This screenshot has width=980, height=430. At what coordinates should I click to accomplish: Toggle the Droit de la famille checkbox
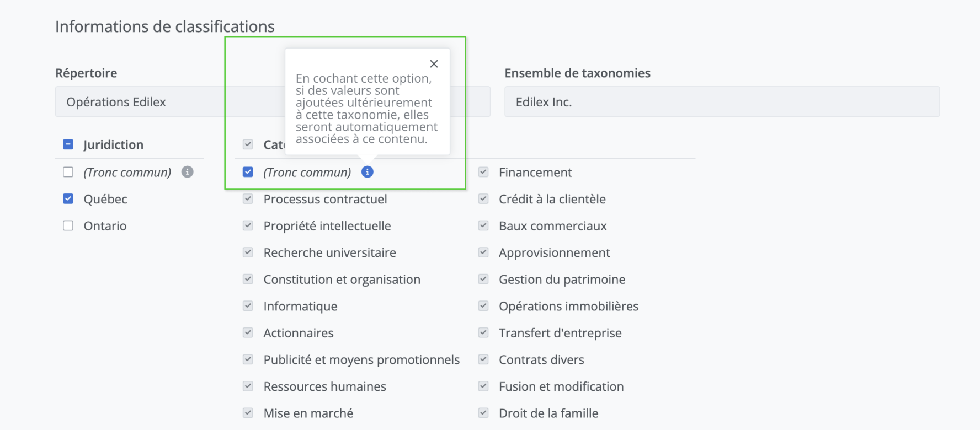click(x=483, y=413)
